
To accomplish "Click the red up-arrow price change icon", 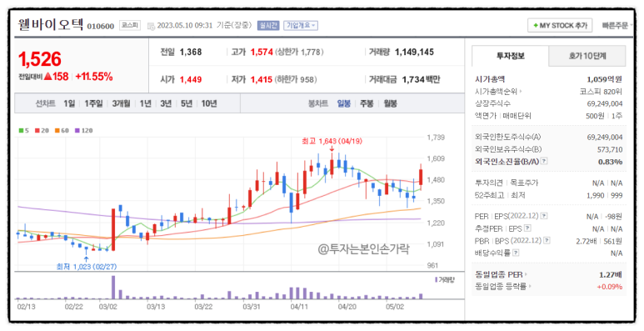I will (x=47, y=77).
